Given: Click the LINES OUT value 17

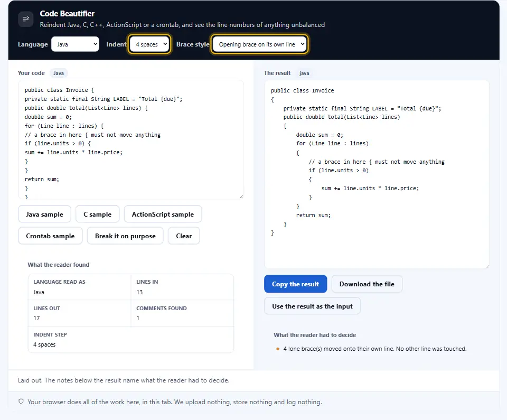Looking at the screenshot, I should 36,318.
